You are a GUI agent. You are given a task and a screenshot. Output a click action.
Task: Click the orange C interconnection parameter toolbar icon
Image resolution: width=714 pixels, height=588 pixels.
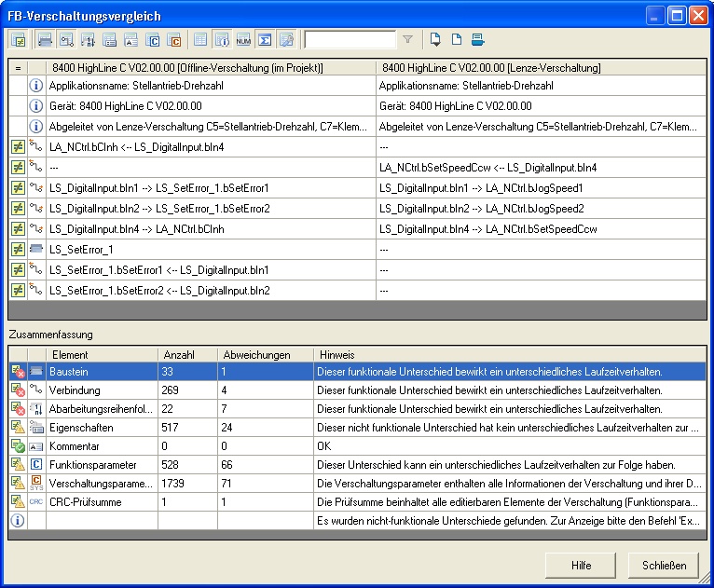173,40
